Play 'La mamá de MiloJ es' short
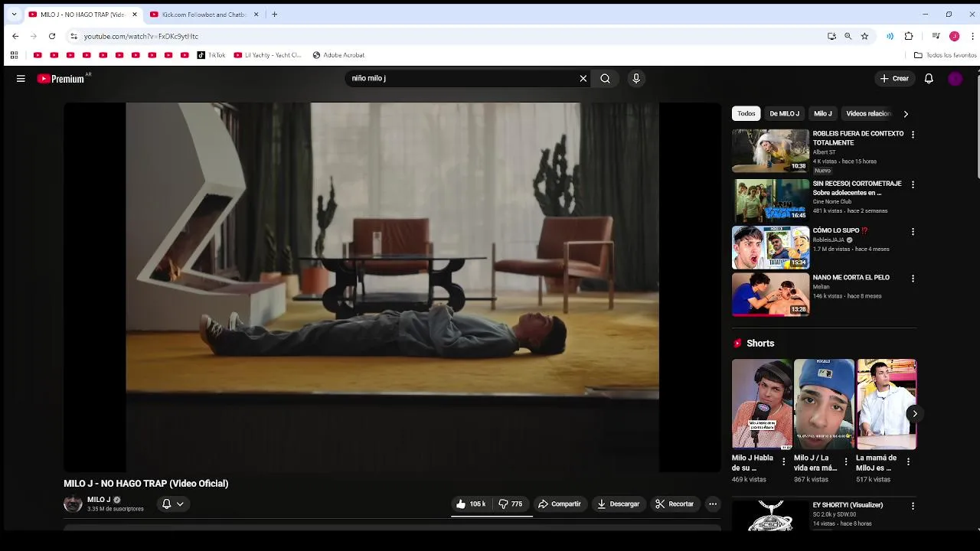 point(887,404)
